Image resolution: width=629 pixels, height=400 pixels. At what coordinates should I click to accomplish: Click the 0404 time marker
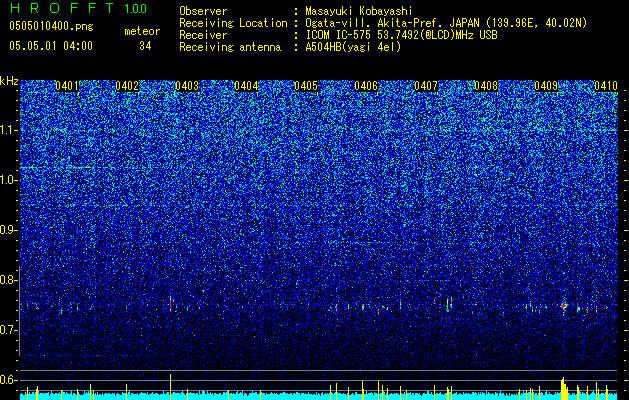pyautogui.click(x=246, y=86)
